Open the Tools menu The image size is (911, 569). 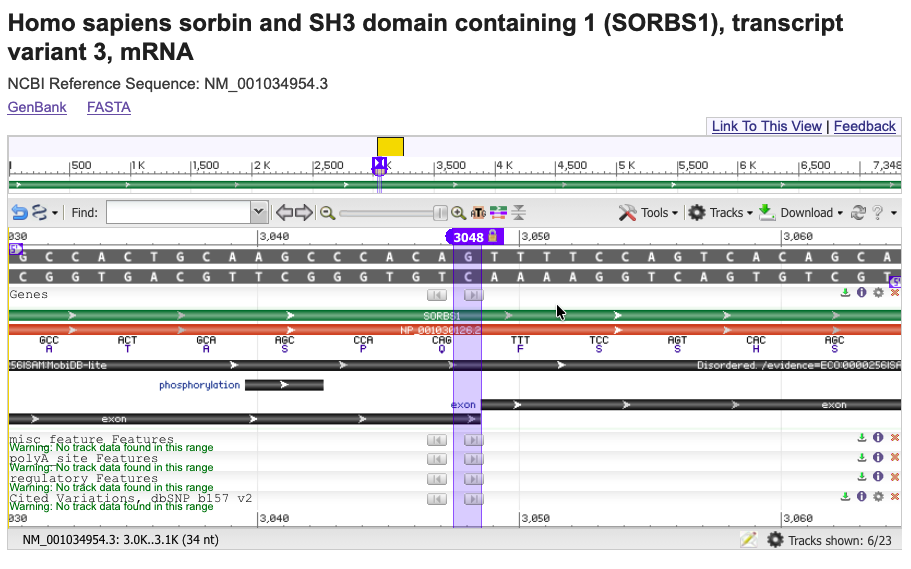tap(648, 213)
